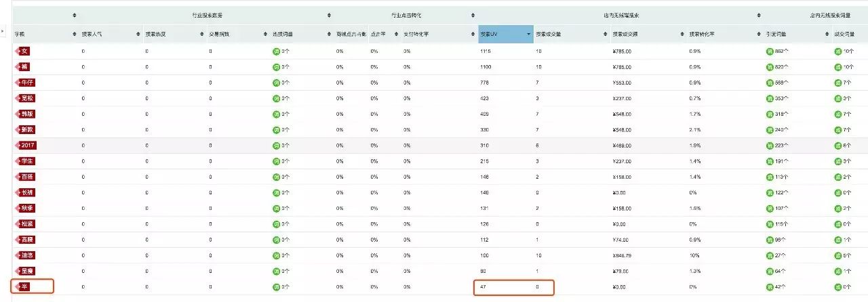
Task: Select the 女 keyword tag
Action: click(x=22, y=51)
